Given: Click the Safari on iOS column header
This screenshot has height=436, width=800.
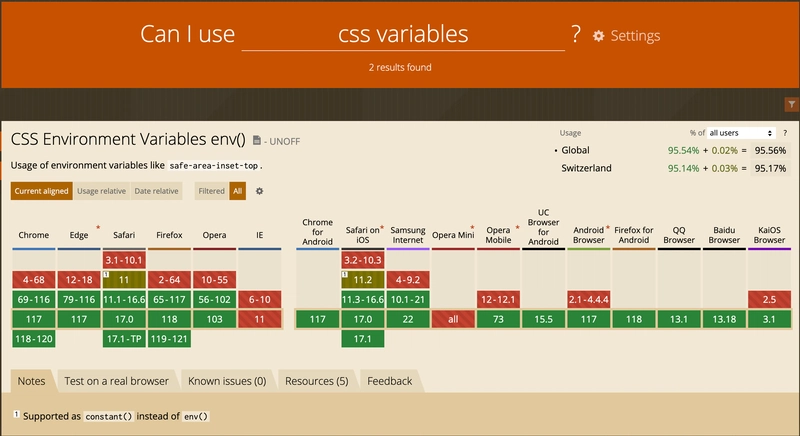Looking at the screenshot, I should tap(363, 235).
